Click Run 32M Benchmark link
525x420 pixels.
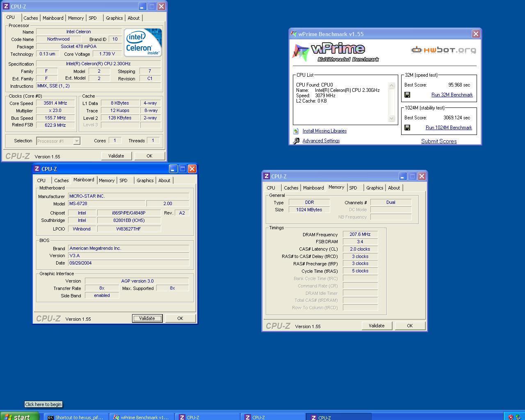[x=452, y=95]
